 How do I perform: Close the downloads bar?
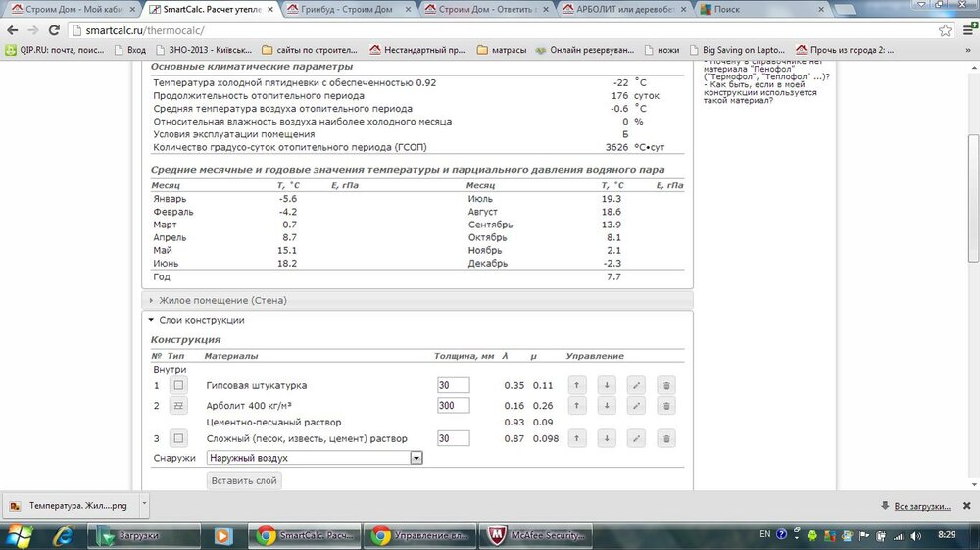(966, 505)
